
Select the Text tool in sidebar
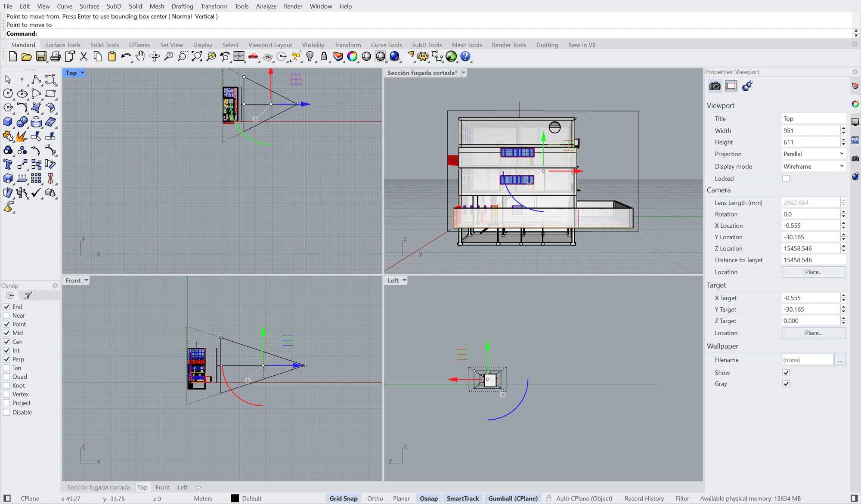(x=8, y=164)
